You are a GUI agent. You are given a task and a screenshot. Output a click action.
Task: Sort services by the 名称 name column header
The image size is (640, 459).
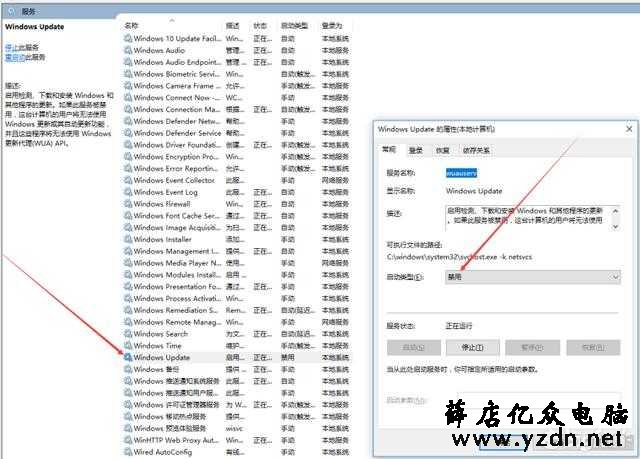(x=131, y=25)
